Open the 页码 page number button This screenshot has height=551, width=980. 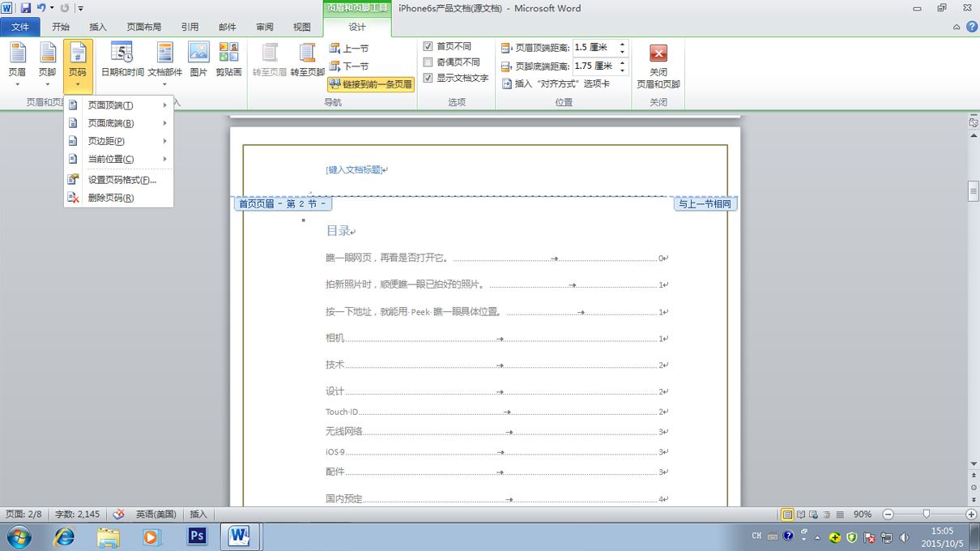78,65
